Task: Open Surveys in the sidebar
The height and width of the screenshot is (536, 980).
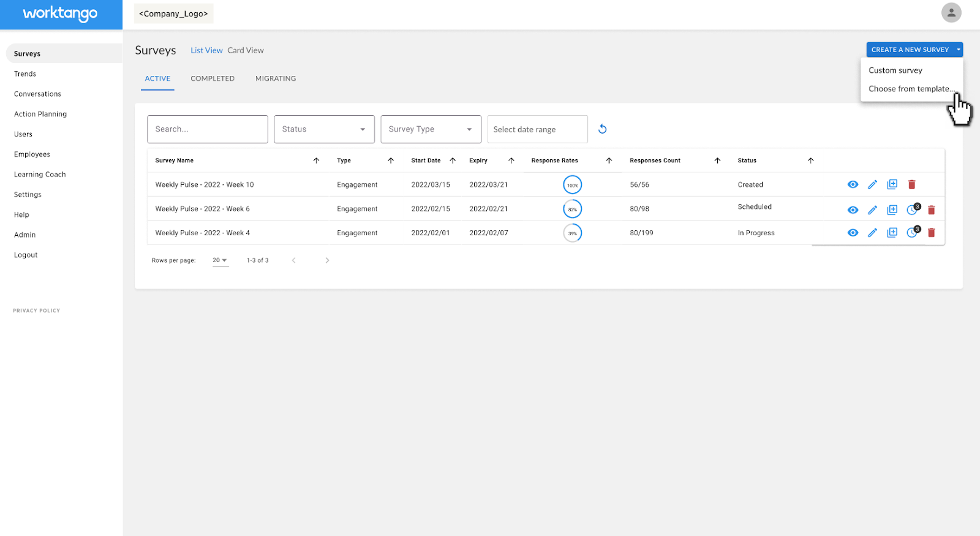Action: tap(64, 53)
